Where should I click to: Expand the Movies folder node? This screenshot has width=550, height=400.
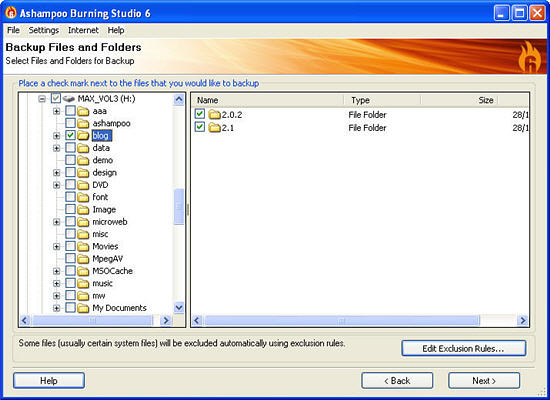click(x=56, y=247)
